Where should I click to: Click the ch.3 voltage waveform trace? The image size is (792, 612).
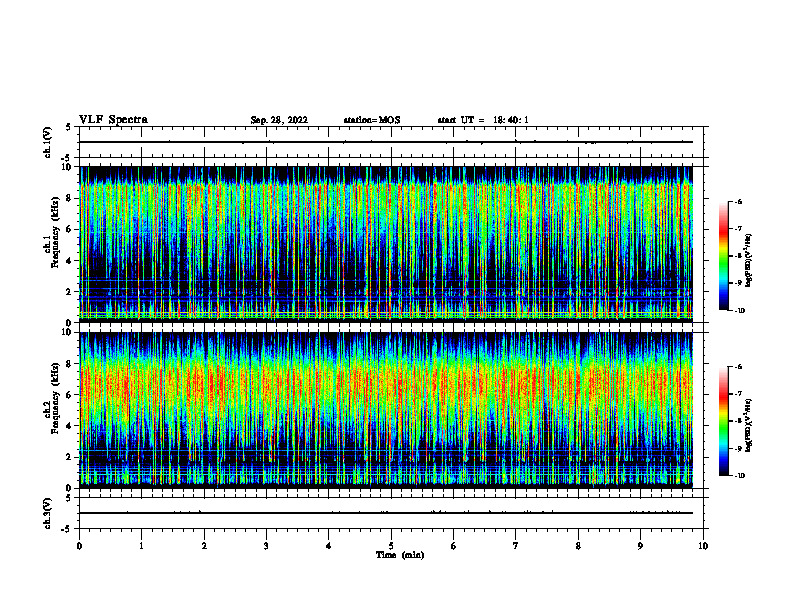click(386, 513)
